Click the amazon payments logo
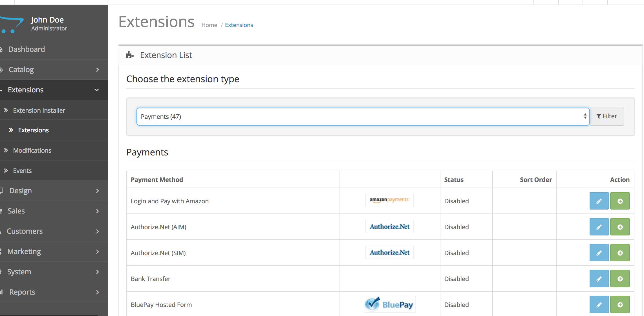The width and height of the screenshot is (644, 316). pos(389,200)
